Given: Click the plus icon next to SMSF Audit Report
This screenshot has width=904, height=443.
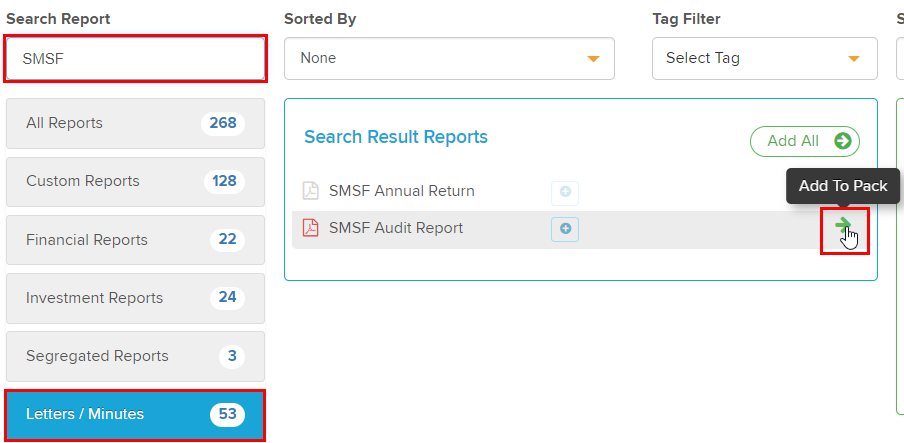Looking at the screenshot, I should (x=565, y=229).
